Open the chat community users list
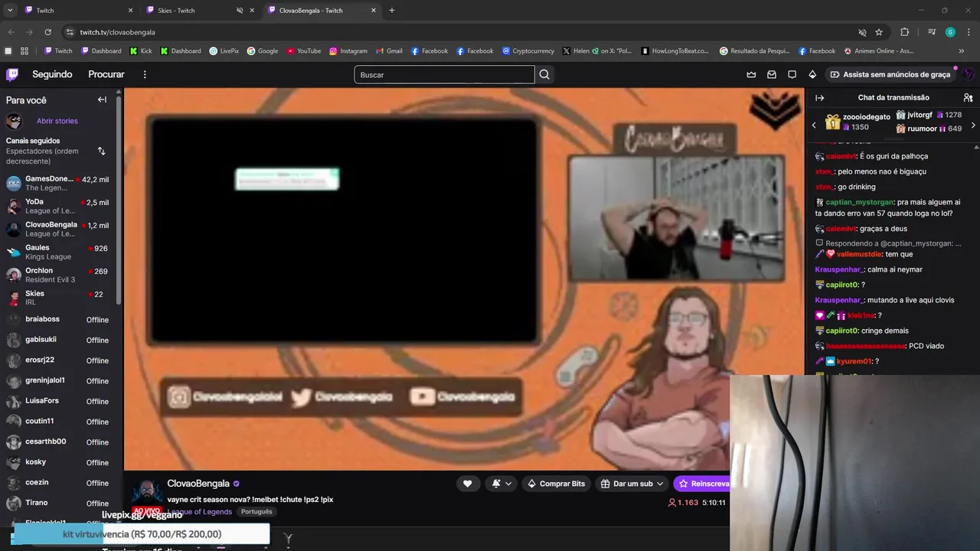This screenshot has width=980, height=551. coord(968,97)
